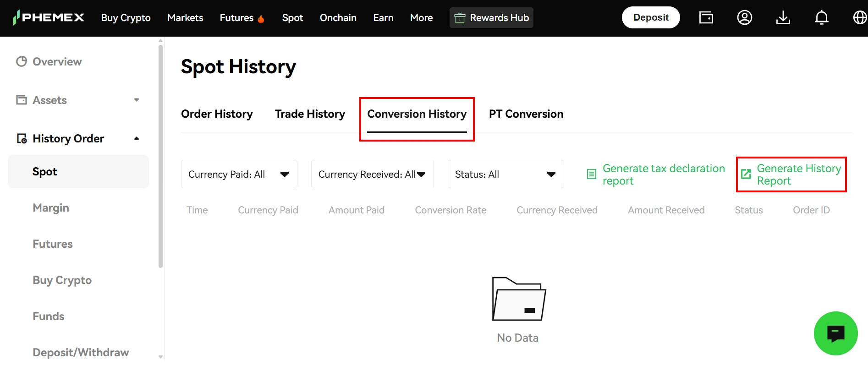Click the Deposit button
The image size is (868, 365).
pyautogui.click(x=651, y=17)
